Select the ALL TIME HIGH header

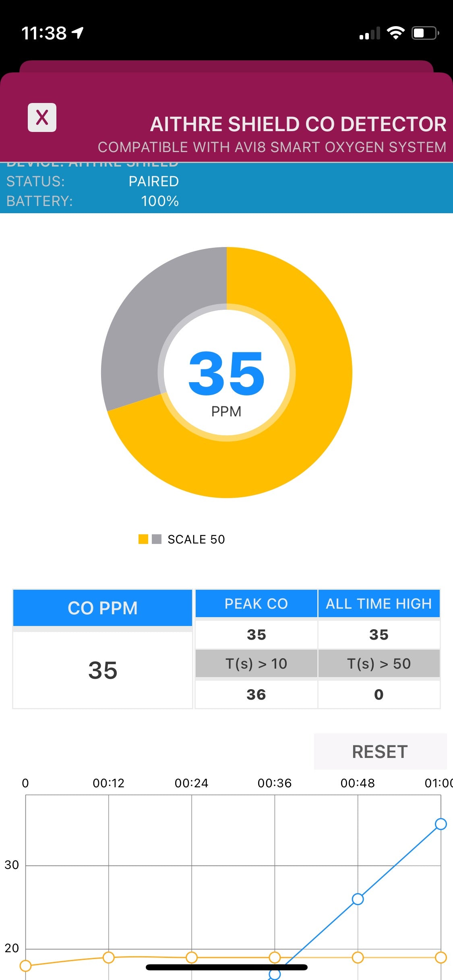[x=379, y=603]
